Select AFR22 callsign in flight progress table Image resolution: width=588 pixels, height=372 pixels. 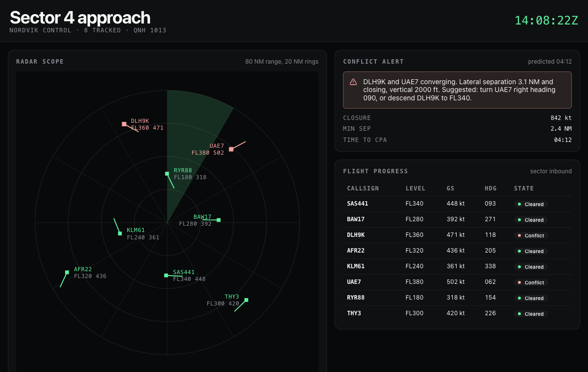tap(356, 251)
